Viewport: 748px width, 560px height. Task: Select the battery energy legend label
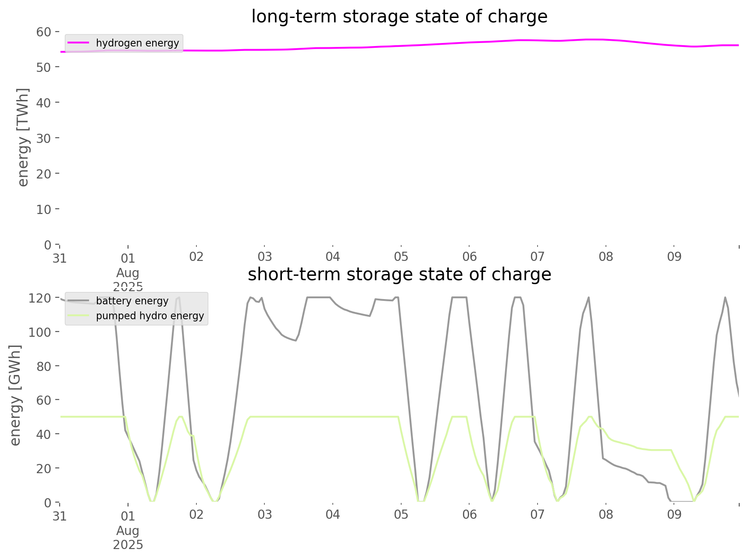click(132, 301)
